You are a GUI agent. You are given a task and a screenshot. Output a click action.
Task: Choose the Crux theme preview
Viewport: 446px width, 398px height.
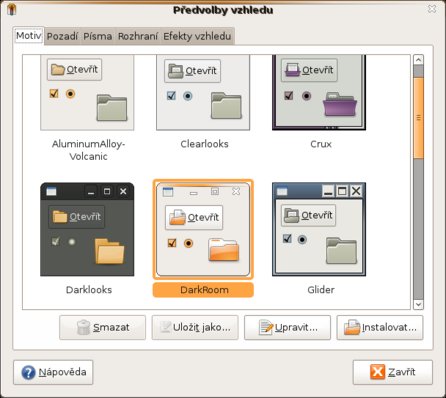point(319,92)
